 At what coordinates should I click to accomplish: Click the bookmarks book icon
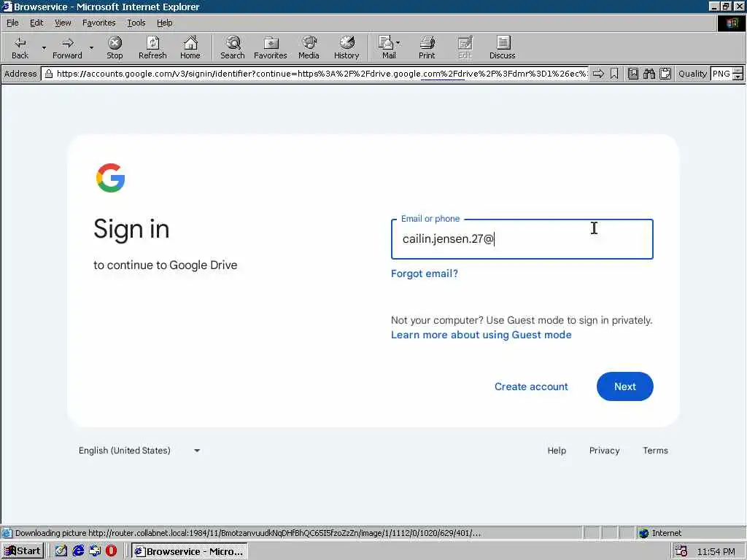632,74
